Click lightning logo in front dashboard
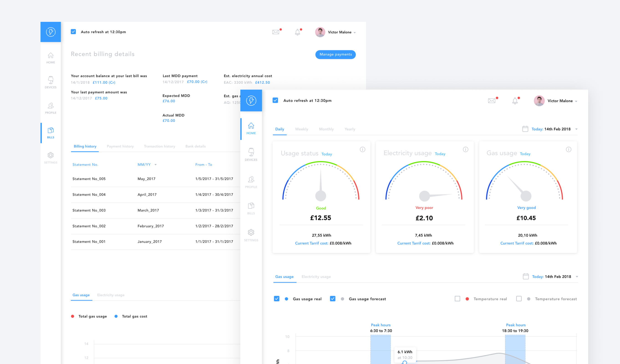 click(251, 101)
